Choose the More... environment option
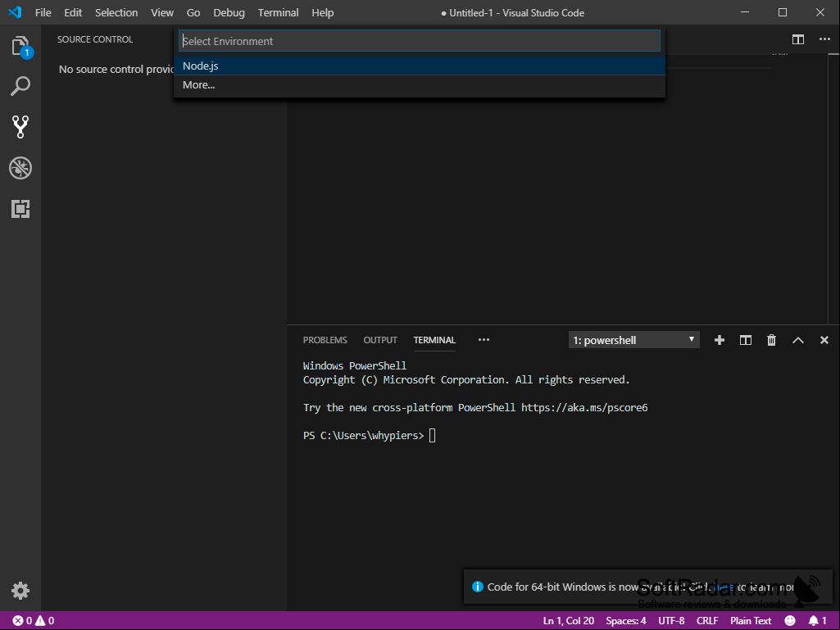This screenshot has height=630, width=840. pos(420,85)
